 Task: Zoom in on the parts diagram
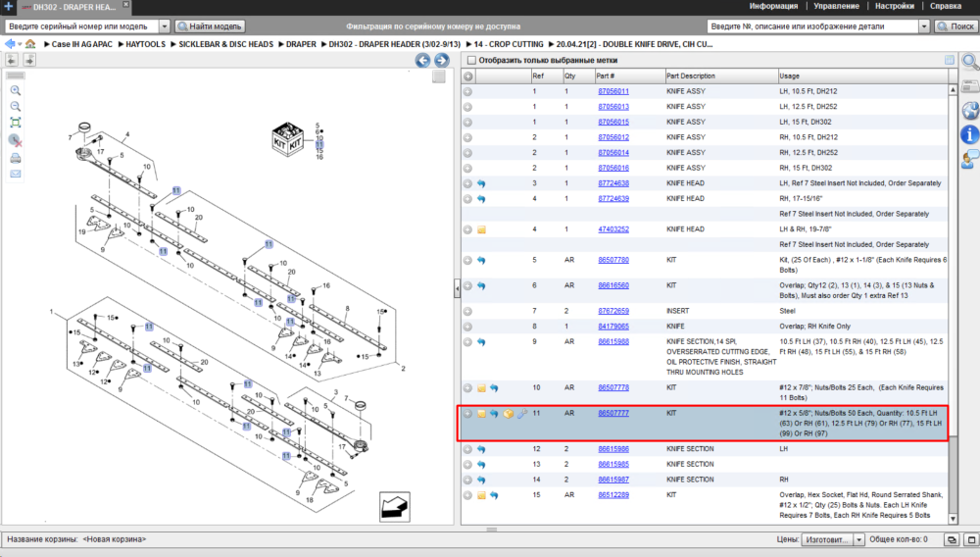16,90
